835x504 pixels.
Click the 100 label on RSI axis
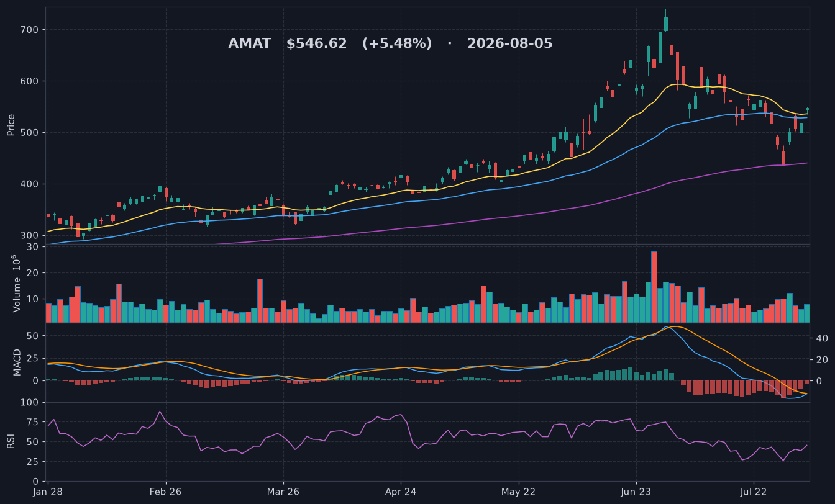click(x=31, y=403)
